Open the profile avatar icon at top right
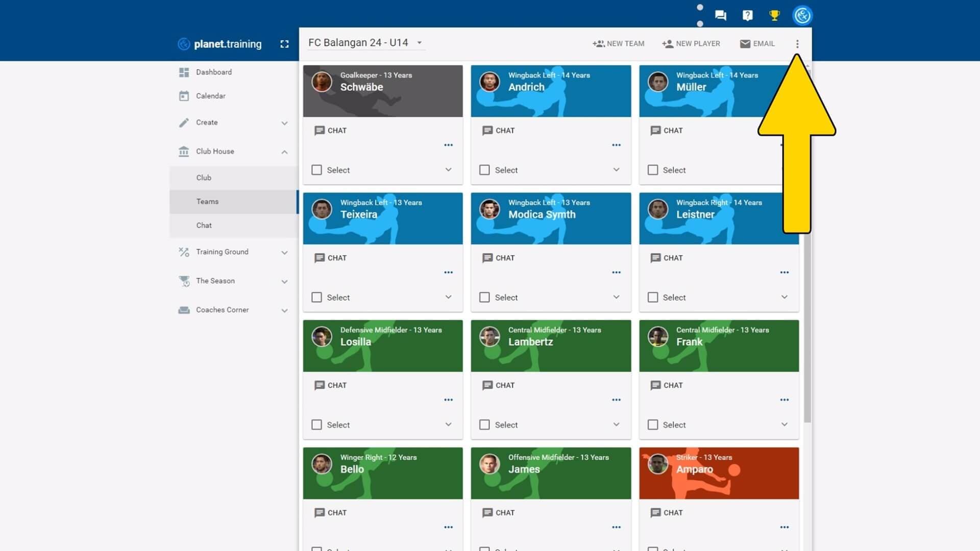The image size is (980, 551). point(802,15)
